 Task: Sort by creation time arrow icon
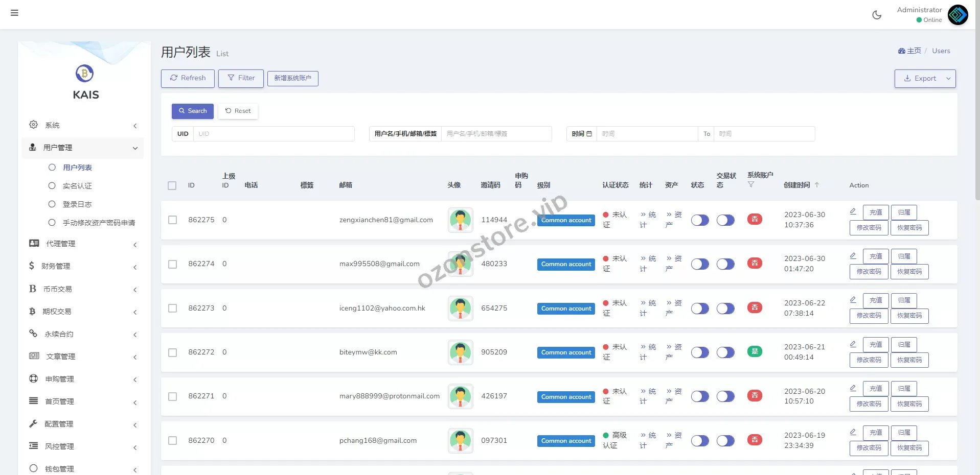tap(816, 185)
